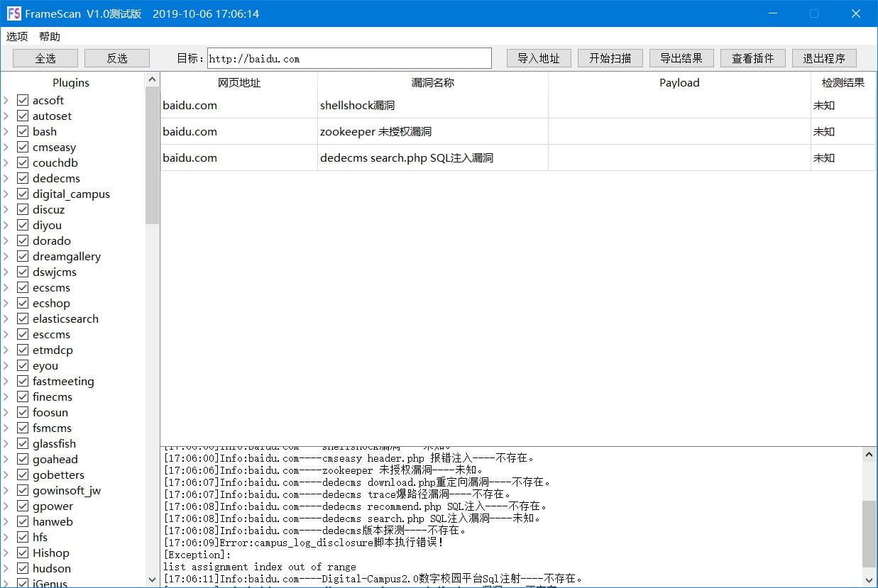Export results via 导出结果 button
Viewport: 878px width, 588px height.
(681, 58)
